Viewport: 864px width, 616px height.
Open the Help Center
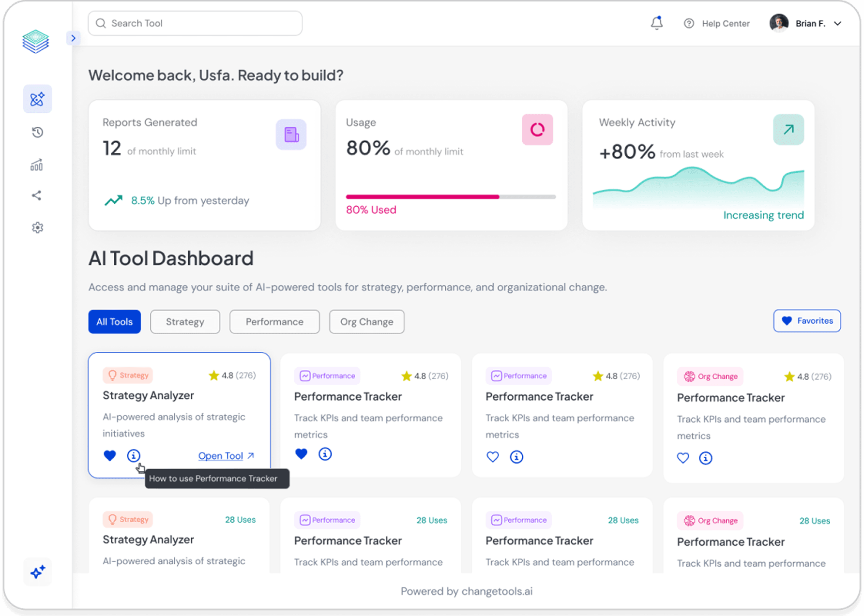(717, 23)
